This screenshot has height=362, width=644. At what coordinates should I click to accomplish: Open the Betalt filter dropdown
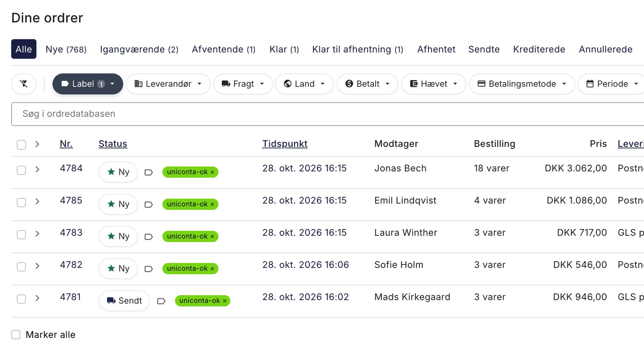coord(367,84)
